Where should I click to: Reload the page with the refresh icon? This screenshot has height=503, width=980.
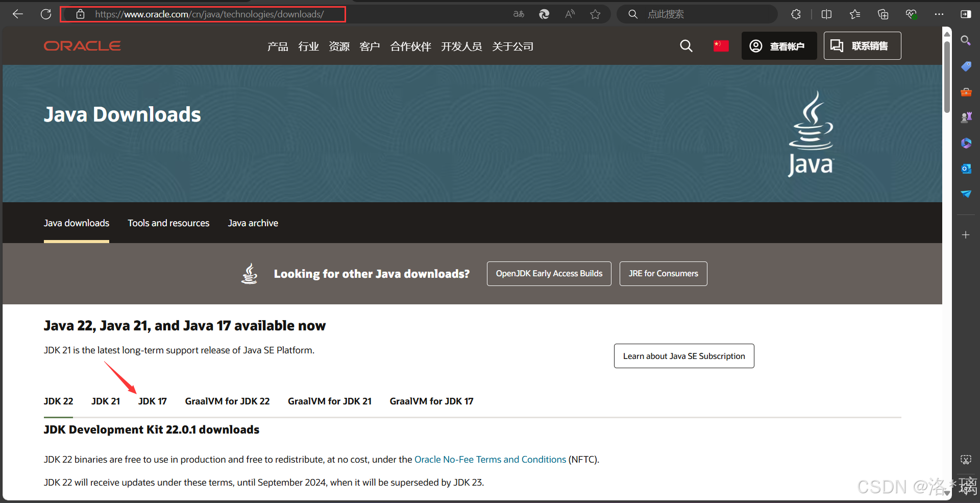tap(46, 14)
